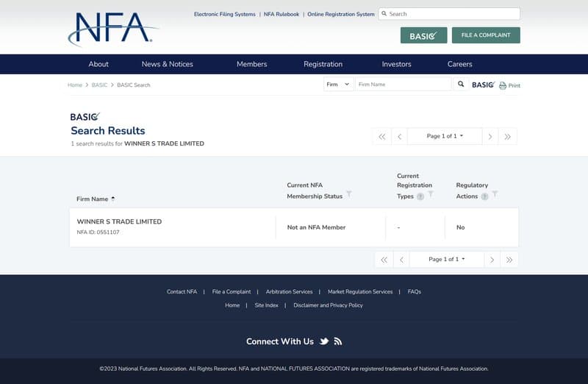Image resolution: width=588 pixels, height=384 pixels.
Task: Open the Registration menu
Action: pos(323,64)
